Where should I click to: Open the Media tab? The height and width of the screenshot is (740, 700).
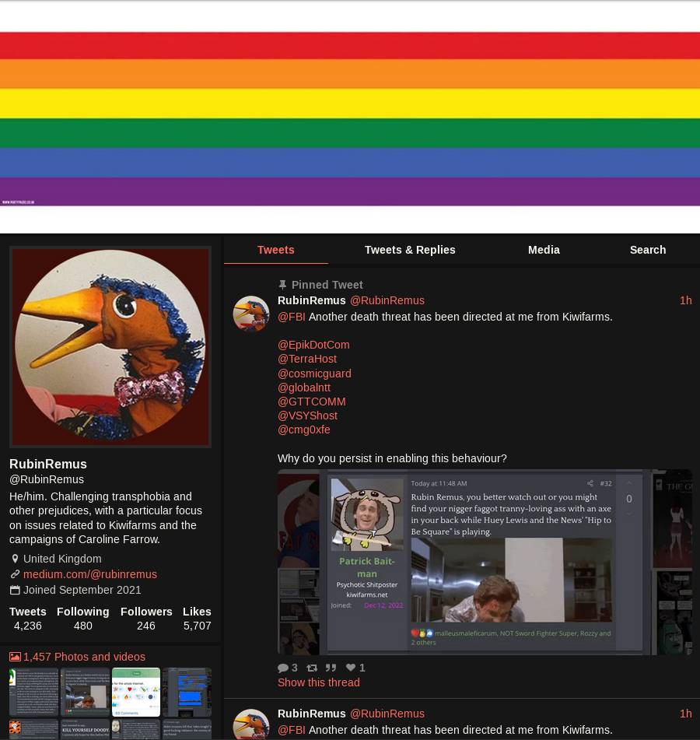click(544, 250)
